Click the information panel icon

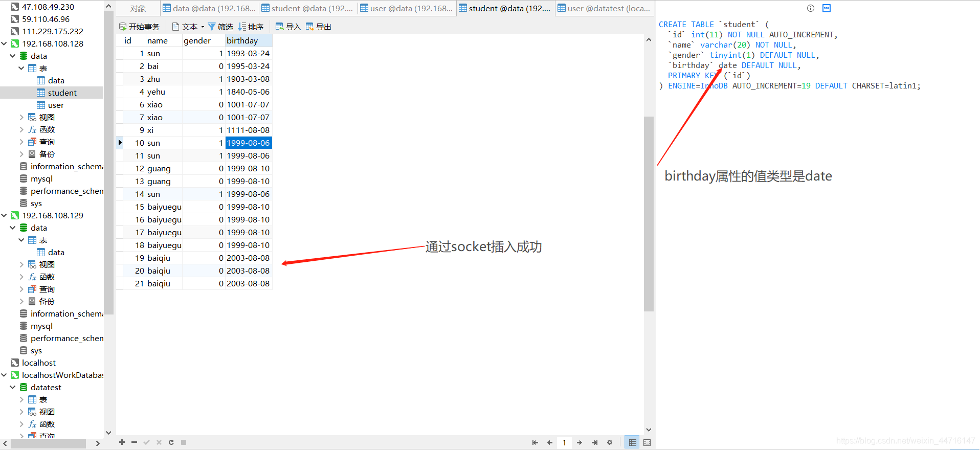tap(811, 8)
